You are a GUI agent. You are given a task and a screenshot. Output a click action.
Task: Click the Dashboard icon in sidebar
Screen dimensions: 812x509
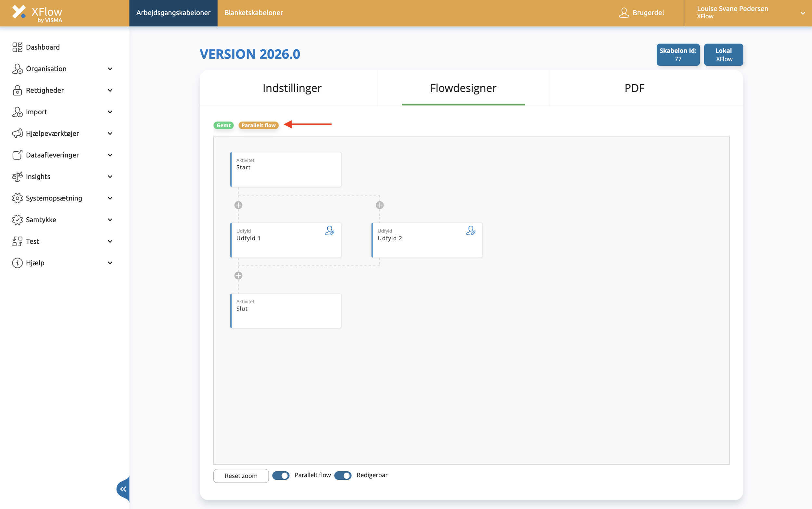click(x=17, y=47)
